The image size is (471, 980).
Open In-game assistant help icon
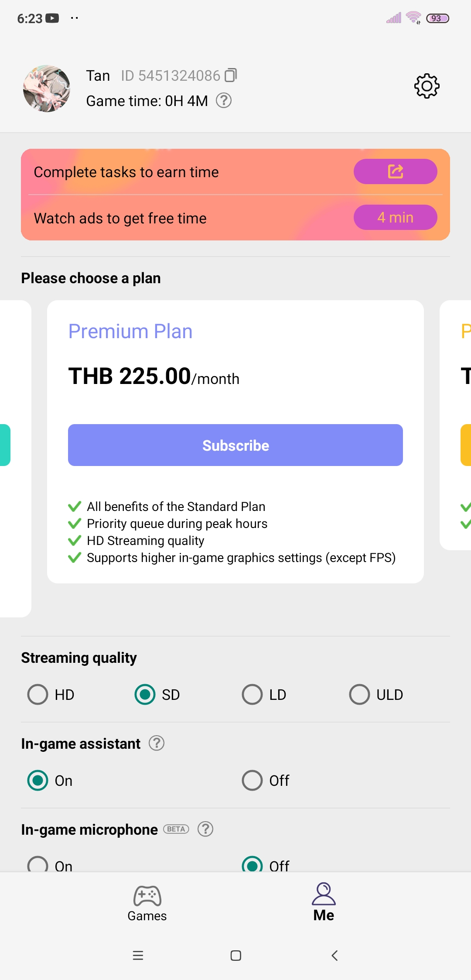pos(157,743)
